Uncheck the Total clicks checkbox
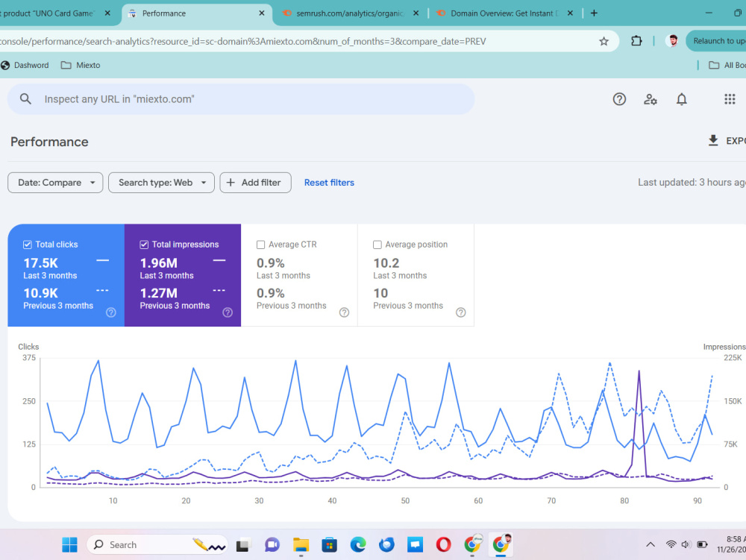 [x=27, y=245]
